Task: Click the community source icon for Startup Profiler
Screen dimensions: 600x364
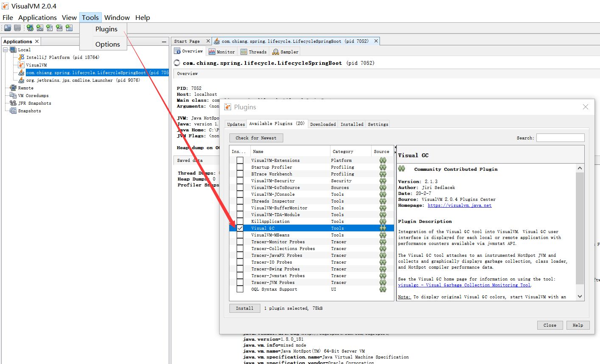Action: 383,167
